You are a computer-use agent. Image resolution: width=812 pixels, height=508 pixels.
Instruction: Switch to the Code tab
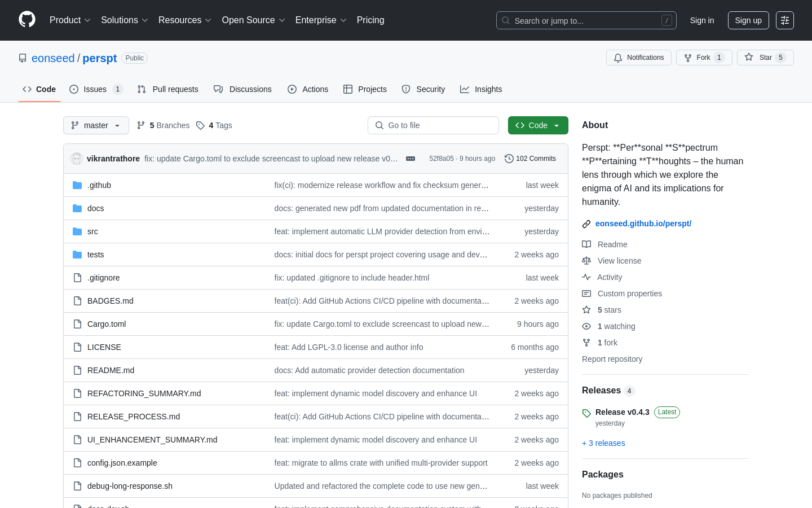pyautogui.click(x=39, y=89)
